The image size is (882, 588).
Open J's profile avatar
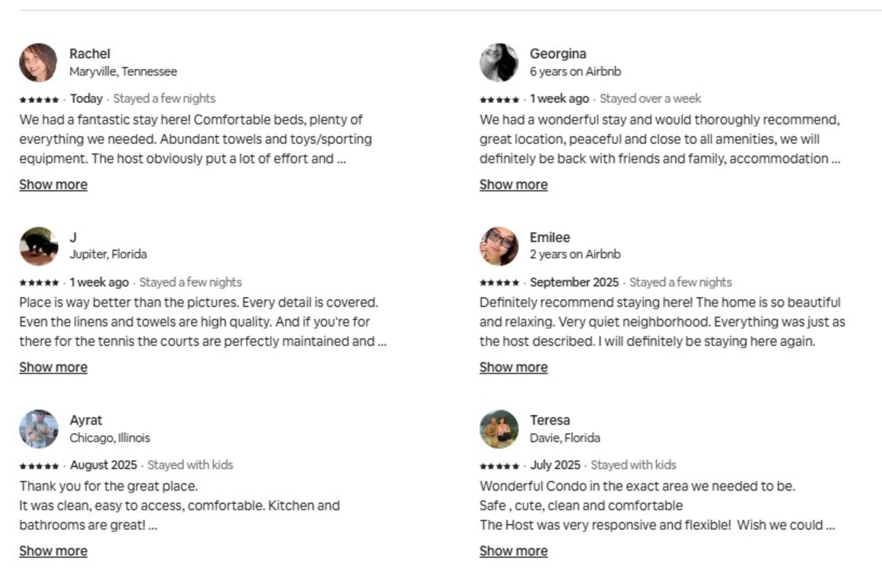tap(38, 246)
